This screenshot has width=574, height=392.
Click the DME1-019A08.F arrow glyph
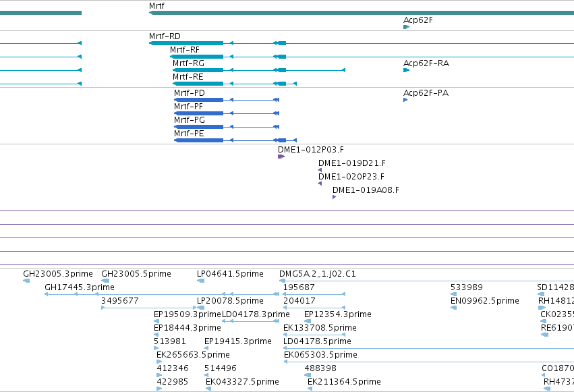pos(334,197)
